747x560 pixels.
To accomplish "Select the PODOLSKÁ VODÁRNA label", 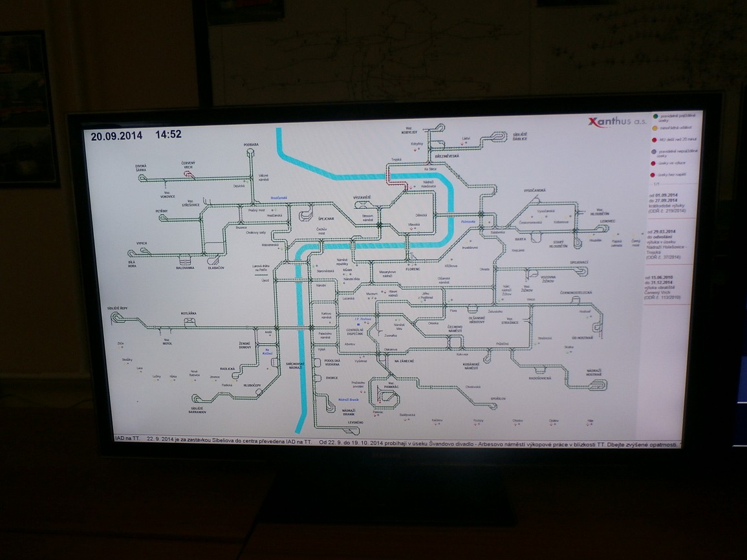I will [x=332, y=362].
